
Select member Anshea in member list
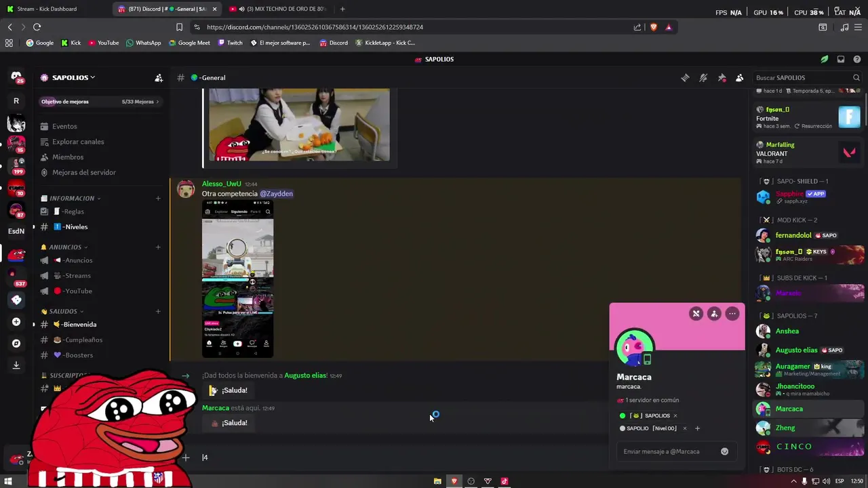point(809,331)
